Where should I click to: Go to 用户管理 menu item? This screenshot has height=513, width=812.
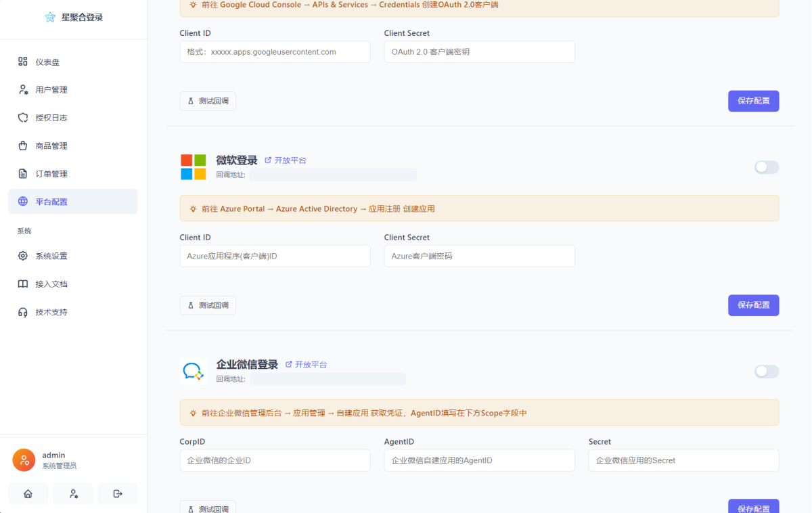click(73, 89)
